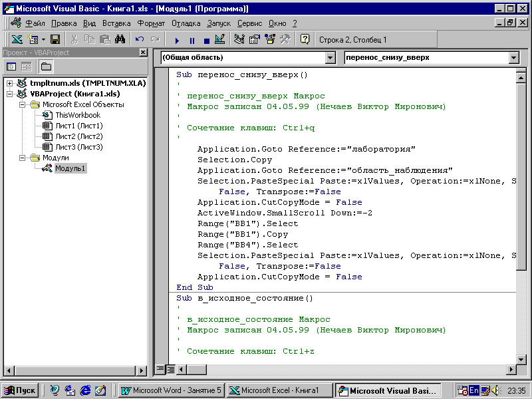Image resolution: width=532 pixels, height=399 pixels.
Task: Collapse the VBAProject (Книга1.xls) node
Action: point(9,94)
